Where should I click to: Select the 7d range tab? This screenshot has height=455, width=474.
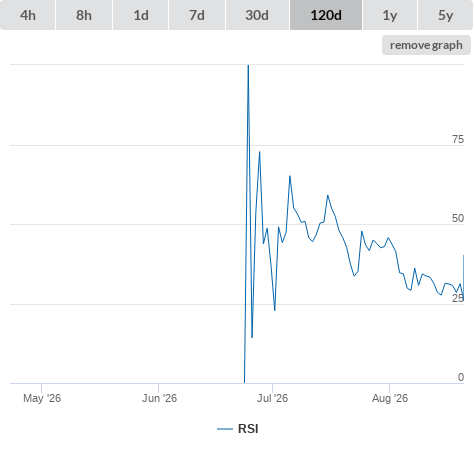pyautogui.click(x=197, y=15)
